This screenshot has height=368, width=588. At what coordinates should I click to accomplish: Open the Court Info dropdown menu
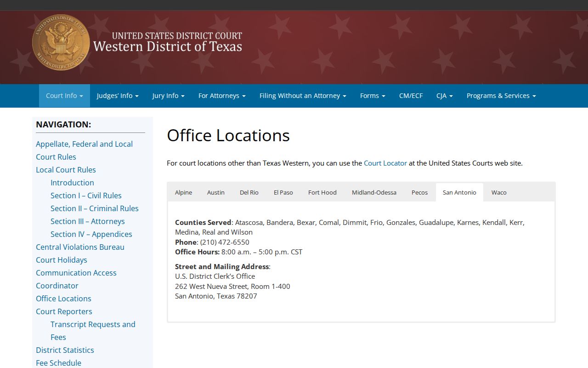pyautogui.click(x=64, y=96)
